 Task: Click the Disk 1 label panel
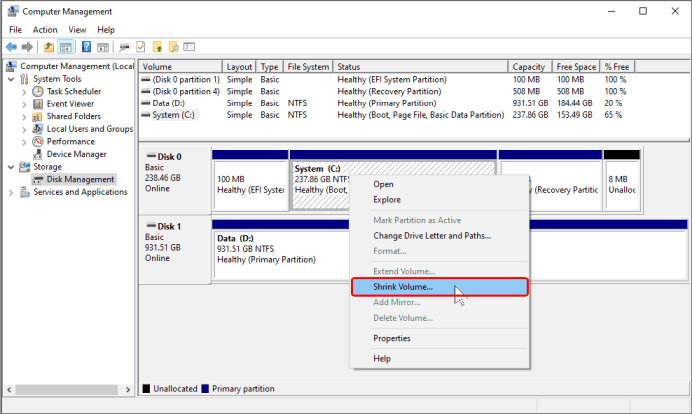click(175, 249)
